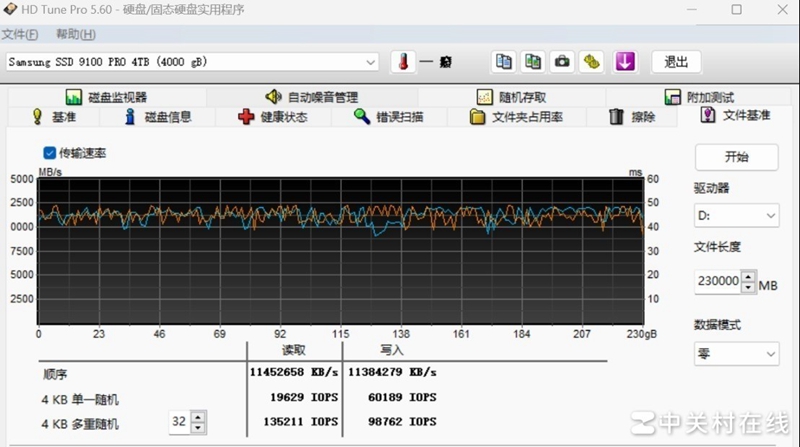
Task: Click the copy screenshot to clipboard icon
Action: tap(534, 61)
